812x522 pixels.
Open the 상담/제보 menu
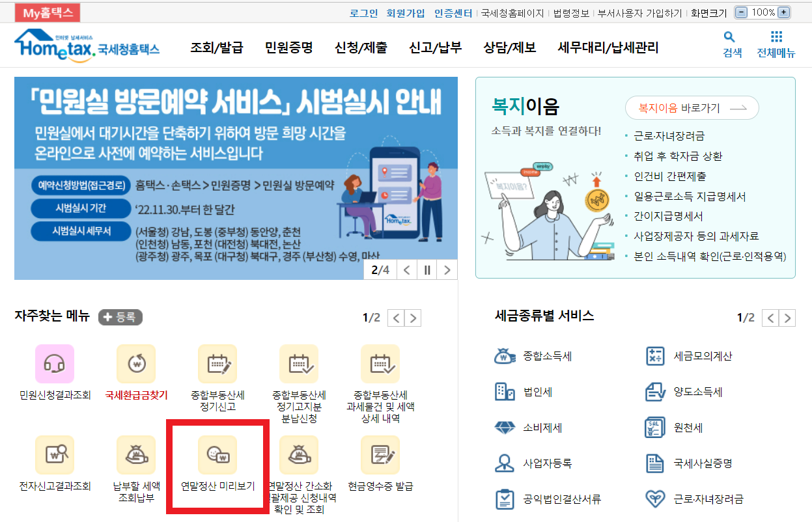click(x=510, y=48)
